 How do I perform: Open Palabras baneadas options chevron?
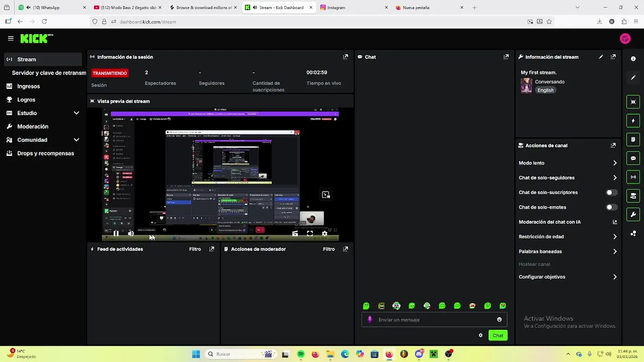coord(615,251)
